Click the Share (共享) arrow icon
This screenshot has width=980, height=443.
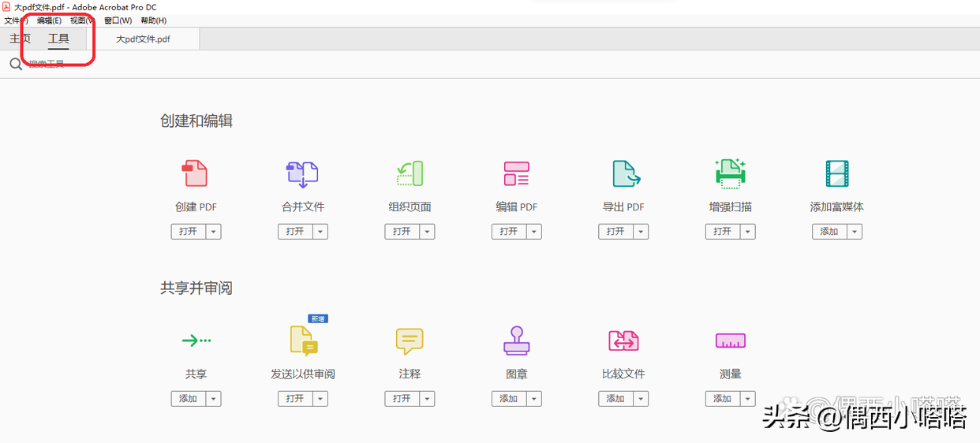tap(196, 341)
